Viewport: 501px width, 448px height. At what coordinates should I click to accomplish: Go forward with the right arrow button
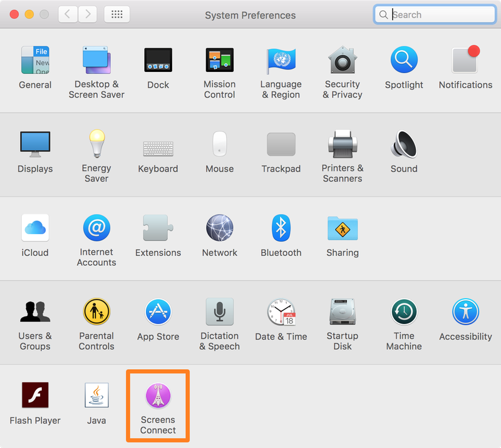(x=88, y=14)
